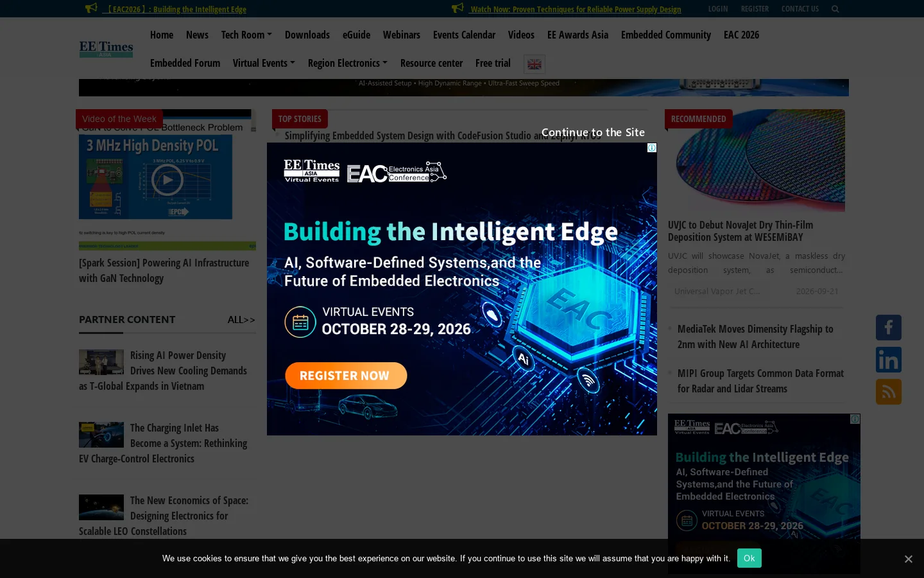Click the CONTACT US link
The height and width of the screenshot is (578, 924).
(800, 9)
